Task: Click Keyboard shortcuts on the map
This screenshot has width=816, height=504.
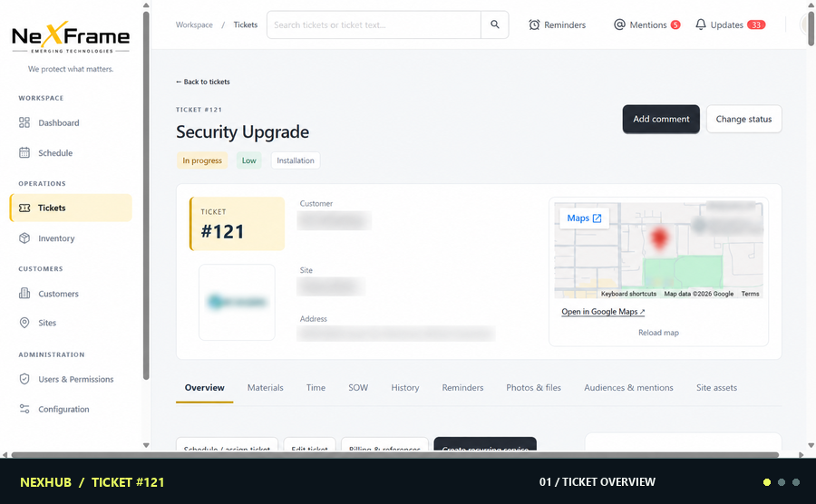Action: point(628,294)
